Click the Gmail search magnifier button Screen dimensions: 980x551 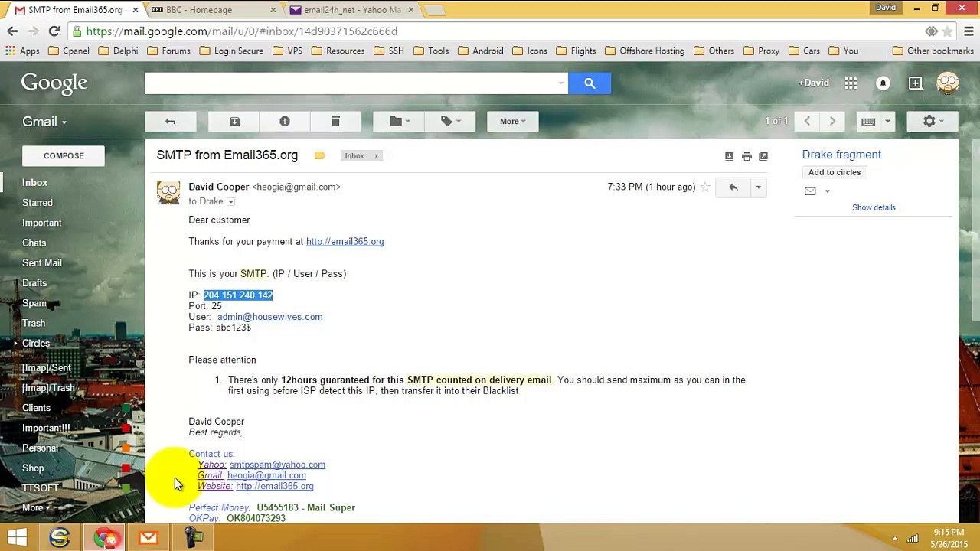590,83
